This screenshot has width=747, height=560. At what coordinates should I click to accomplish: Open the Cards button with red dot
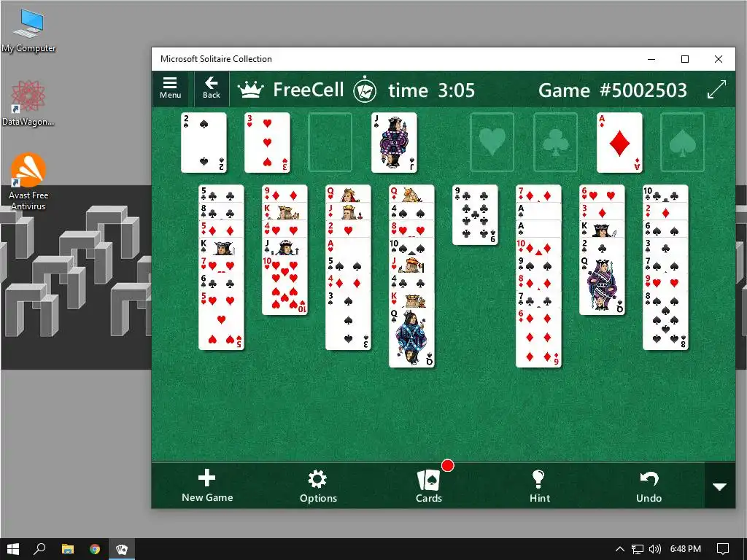429,486
